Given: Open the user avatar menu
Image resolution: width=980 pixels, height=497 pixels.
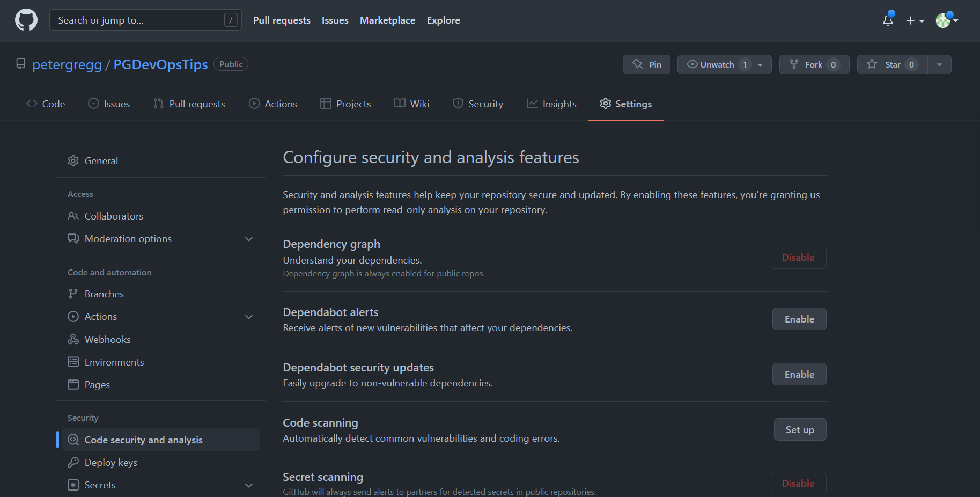Looking at the screenshot, I should (947, 20).
